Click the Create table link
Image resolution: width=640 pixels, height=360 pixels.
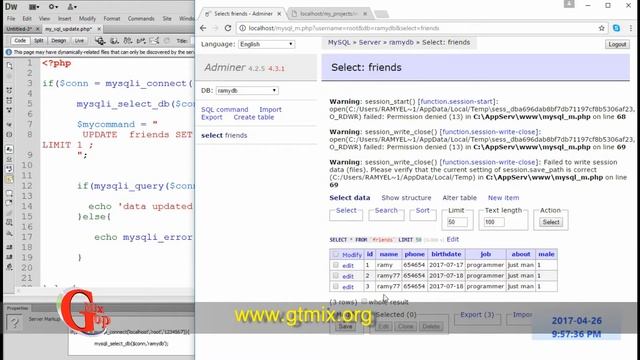254,117
